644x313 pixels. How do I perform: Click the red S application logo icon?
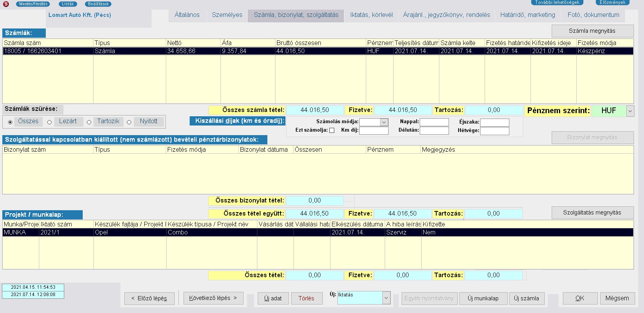6,4
